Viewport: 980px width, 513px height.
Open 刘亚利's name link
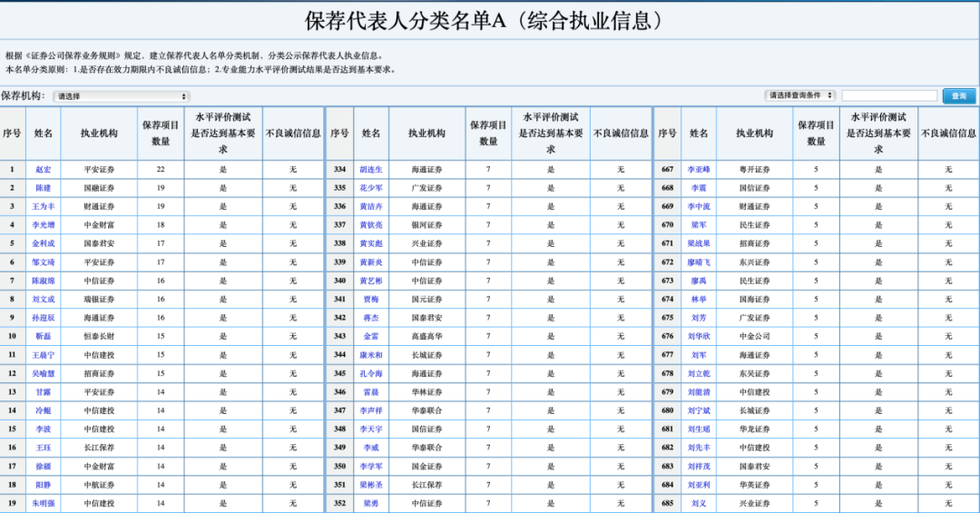[699, 485]
